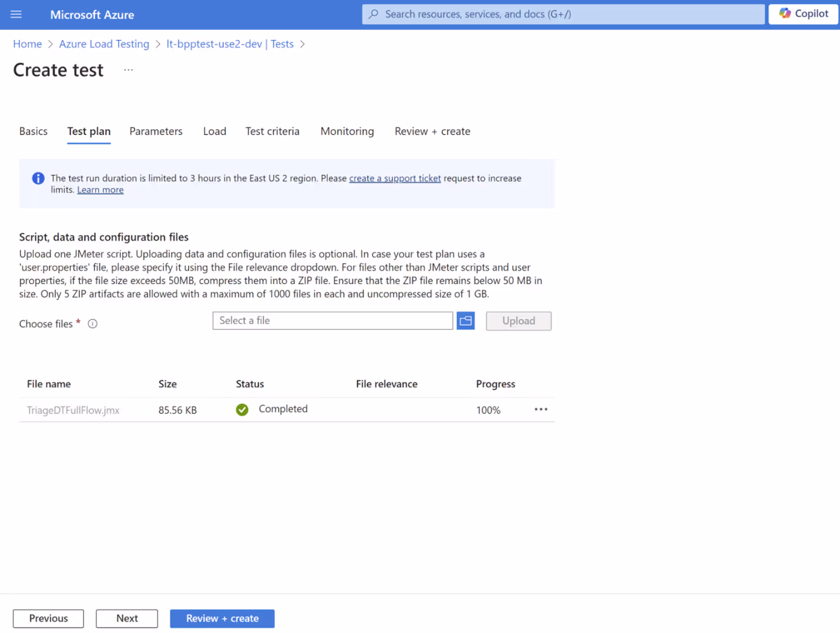Switch to the Monitoring tab
Image resolution: width=840 pixels, height=633 pixels.
(347, 131)
